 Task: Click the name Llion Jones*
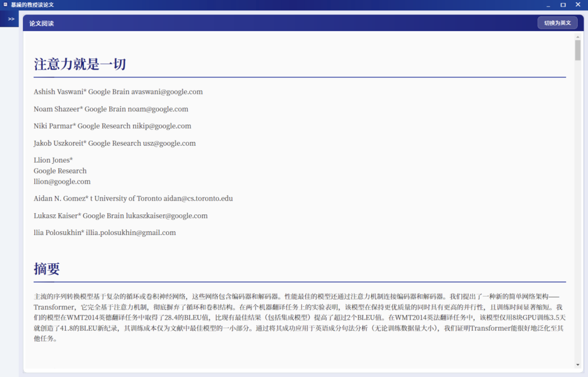point(53,160)
